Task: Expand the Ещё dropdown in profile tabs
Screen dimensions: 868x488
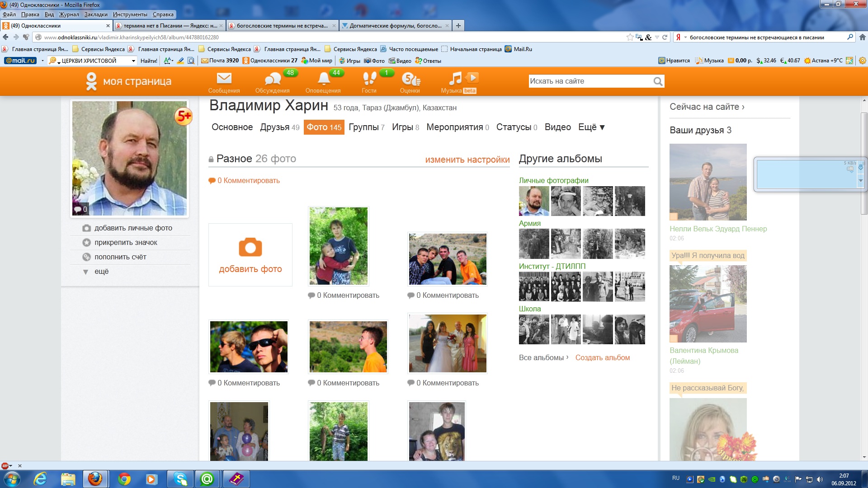Action: tap(591, 127)
